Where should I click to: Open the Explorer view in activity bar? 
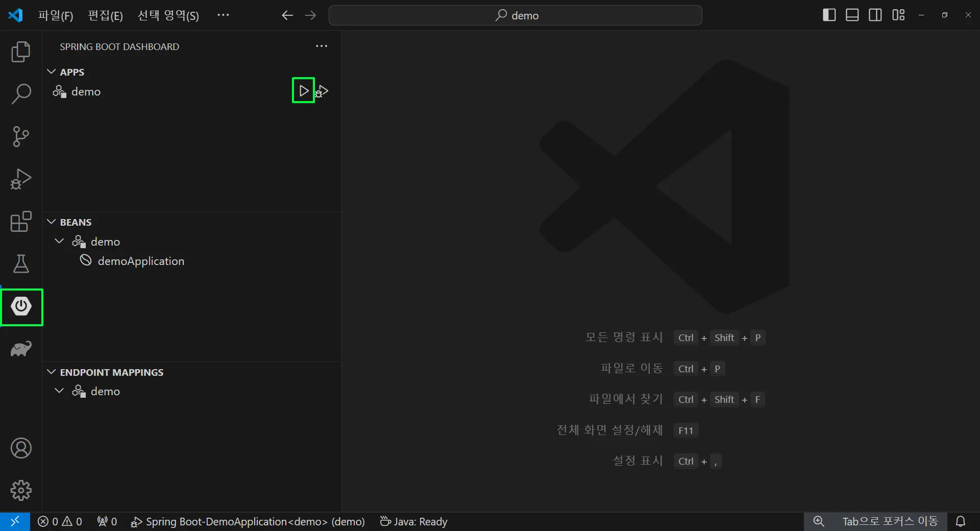pos(21,52)
